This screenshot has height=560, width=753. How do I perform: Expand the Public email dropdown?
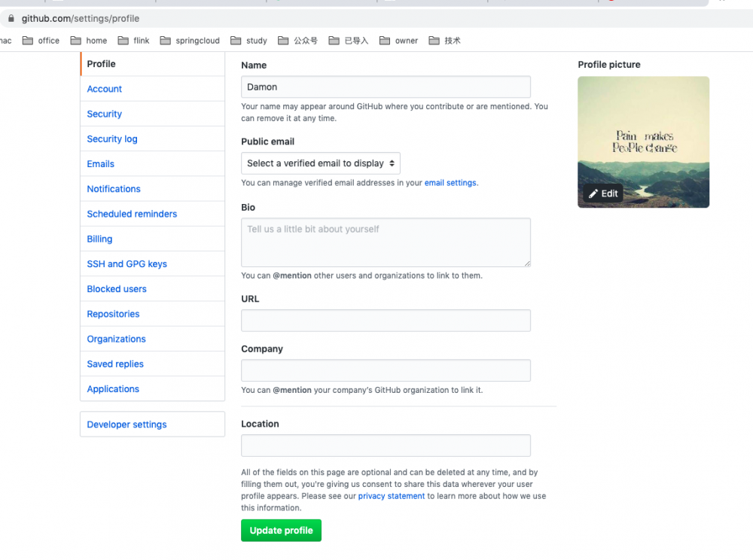(320, 163)
